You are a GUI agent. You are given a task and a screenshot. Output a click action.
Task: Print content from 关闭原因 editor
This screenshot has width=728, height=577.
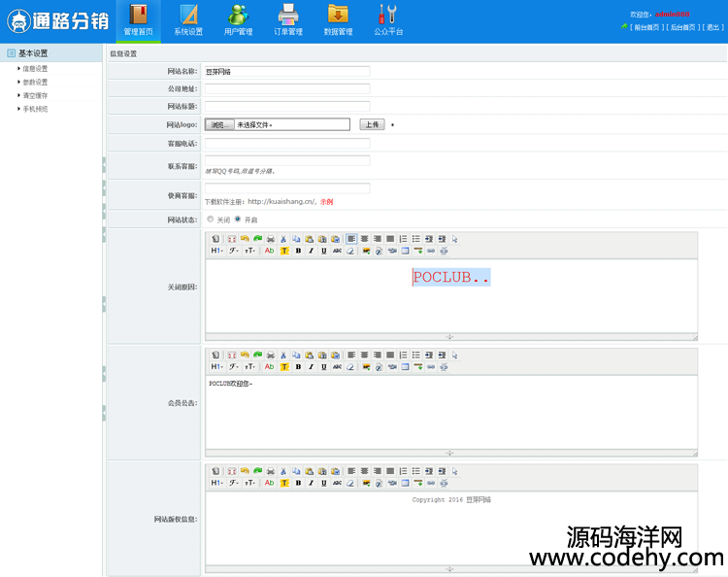point(271,239)
